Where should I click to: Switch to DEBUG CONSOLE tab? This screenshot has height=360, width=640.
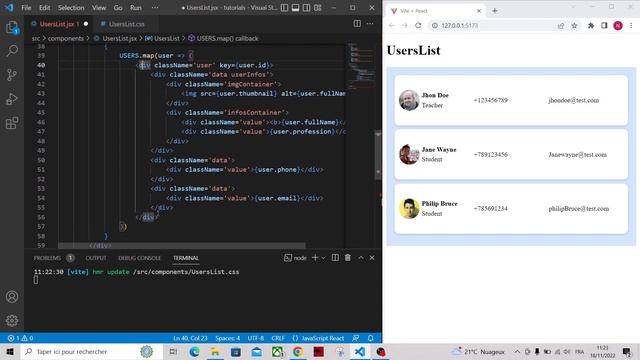click(139, 258)
